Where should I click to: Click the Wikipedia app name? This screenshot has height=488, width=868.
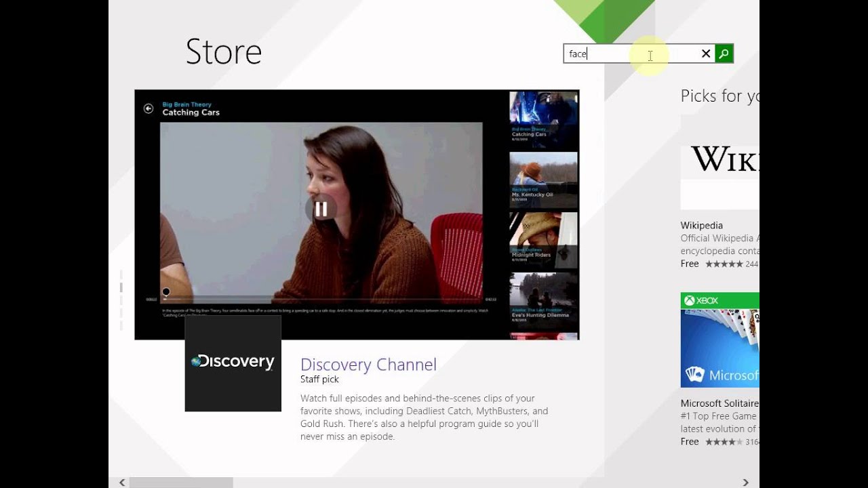tap(702, 225)
